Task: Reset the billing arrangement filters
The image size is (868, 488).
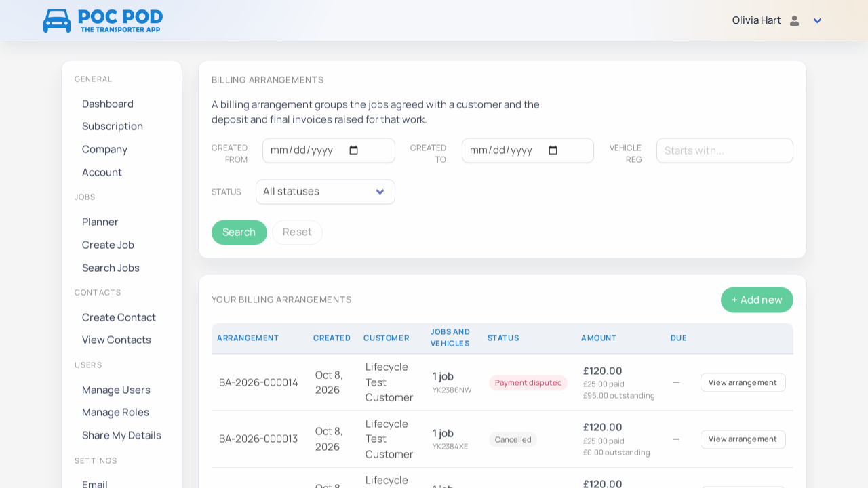Action: 297,232
